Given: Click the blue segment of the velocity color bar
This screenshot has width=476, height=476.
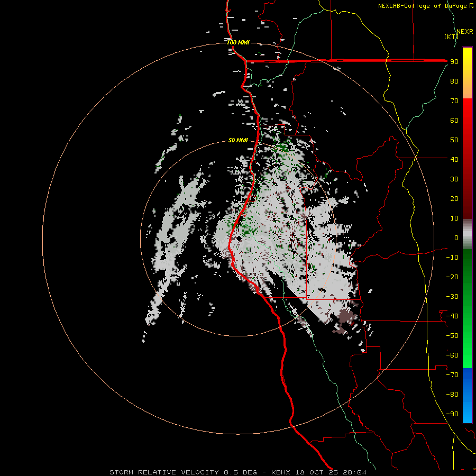Looking at the screenshot, I should (467, 395).
